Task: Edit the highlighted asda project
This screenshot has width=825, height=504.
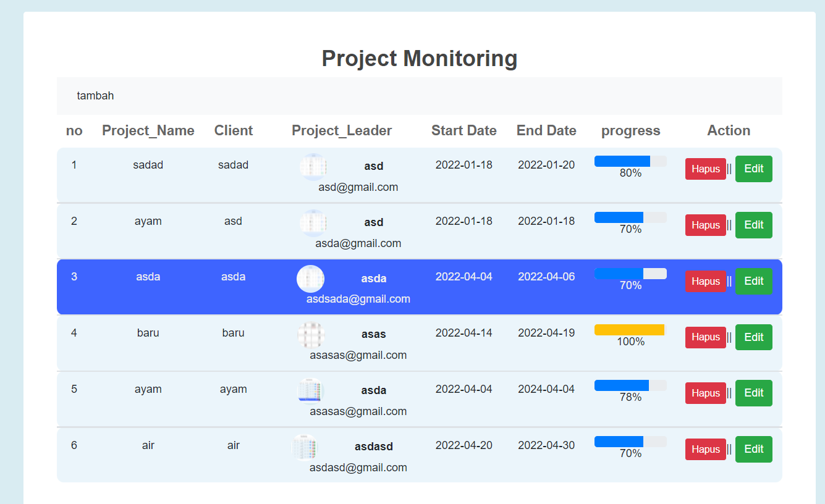Action: (754, 281)
